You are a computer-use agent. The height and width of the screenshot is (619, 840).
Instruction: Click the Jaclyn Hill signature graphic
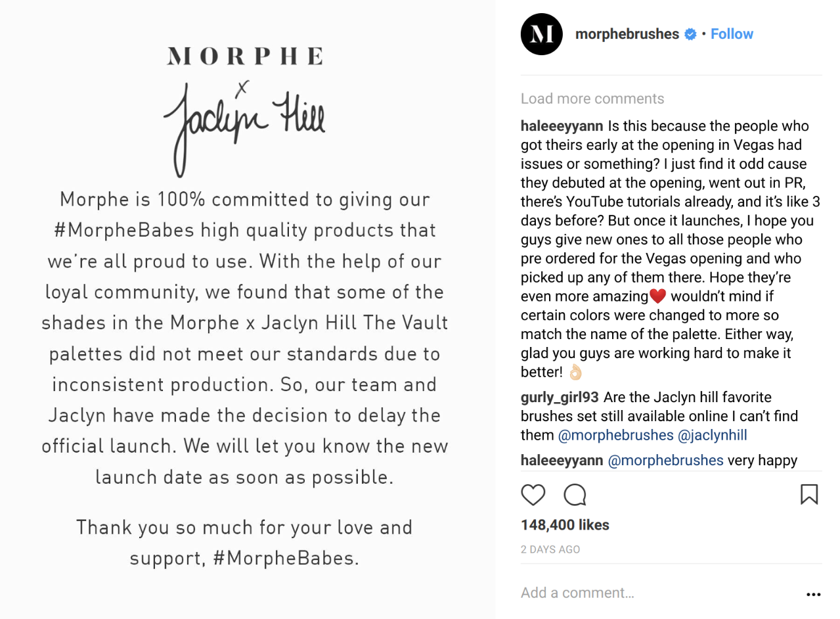244,125
